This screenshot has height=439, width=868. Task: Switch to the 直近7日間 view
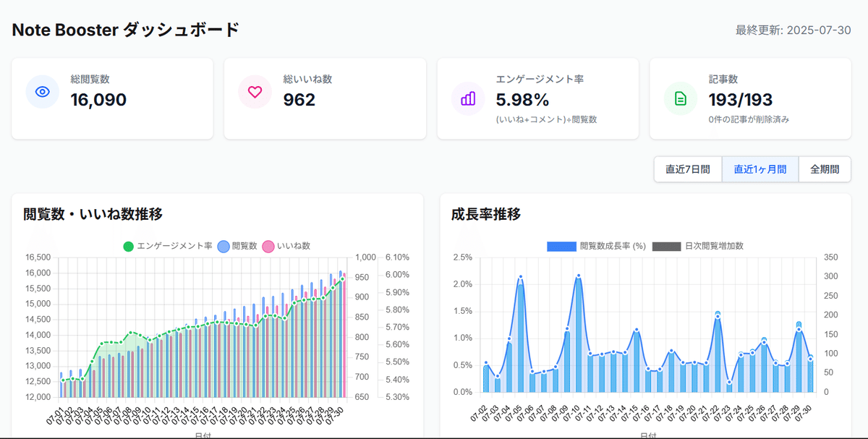click(x=687, y=169)
